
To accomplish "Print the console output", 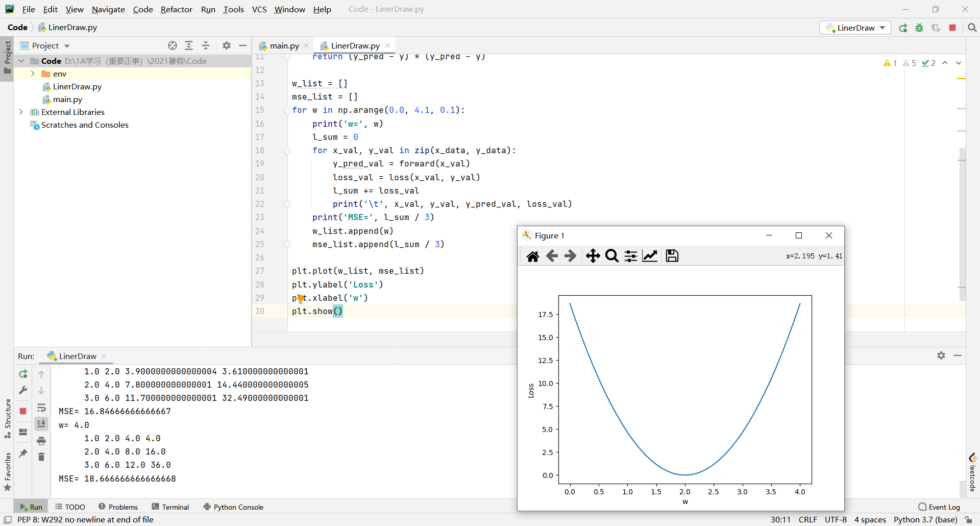I will click(41, 441).
